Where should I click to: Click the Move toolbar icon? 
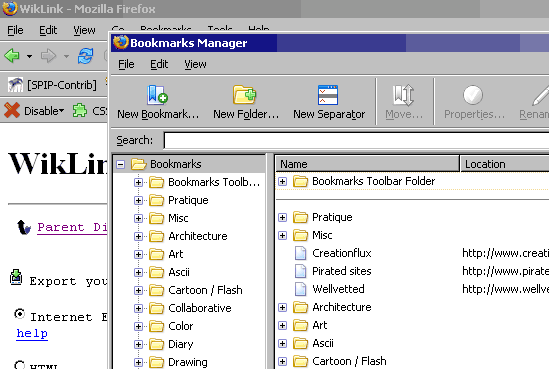(x=403, y=95)
